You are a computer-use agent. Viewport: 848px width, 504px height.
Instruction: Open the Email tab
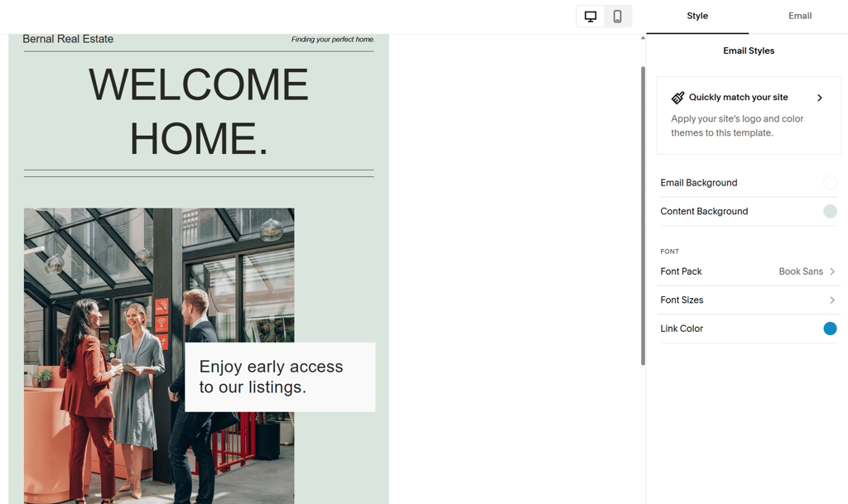point(800,17)
